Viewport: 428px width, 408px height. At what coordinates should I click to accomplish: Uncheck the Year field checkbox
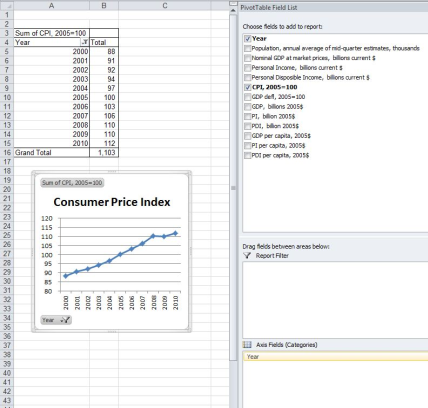pyautogui.click(x=248, y=39)
